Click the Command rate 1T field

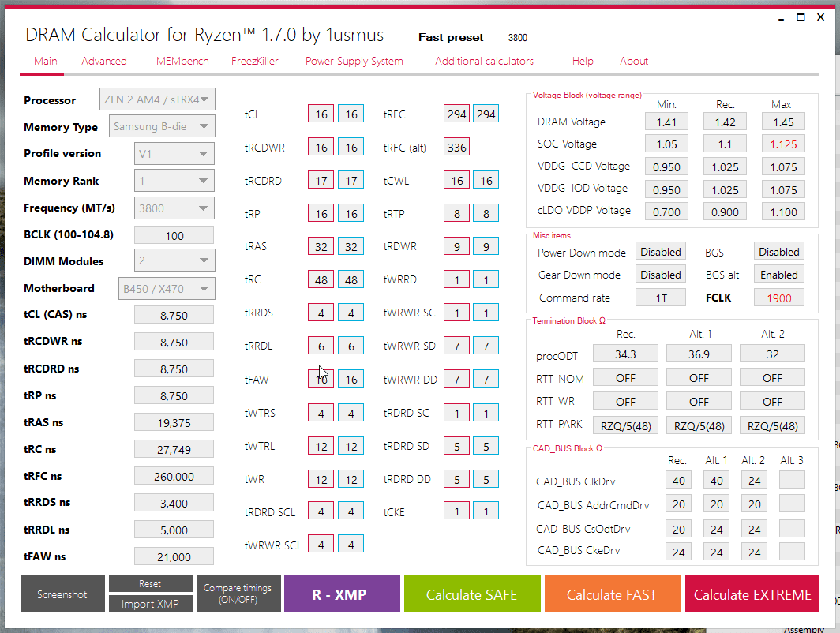click(x=661, y=298)
